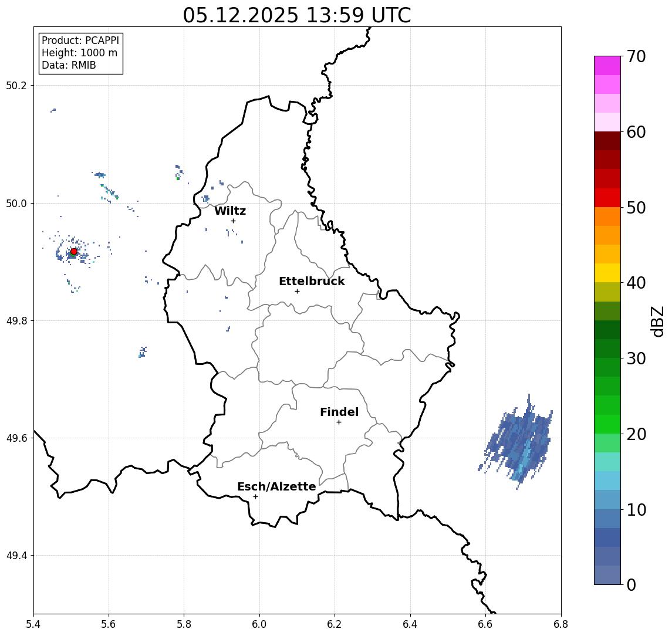Click the 40 tick on the colorbar
Image resolution: width=672 pixels, height=636 pixels.
pos(636,283)
